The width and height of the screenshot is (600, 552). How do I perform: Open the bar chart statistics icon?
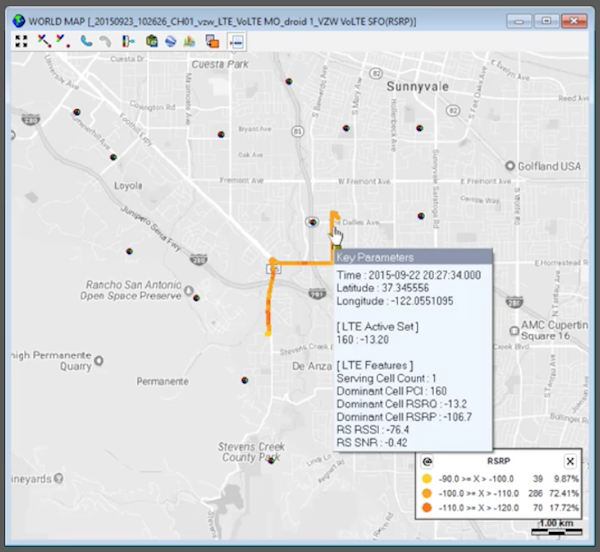tap(189, 41)
